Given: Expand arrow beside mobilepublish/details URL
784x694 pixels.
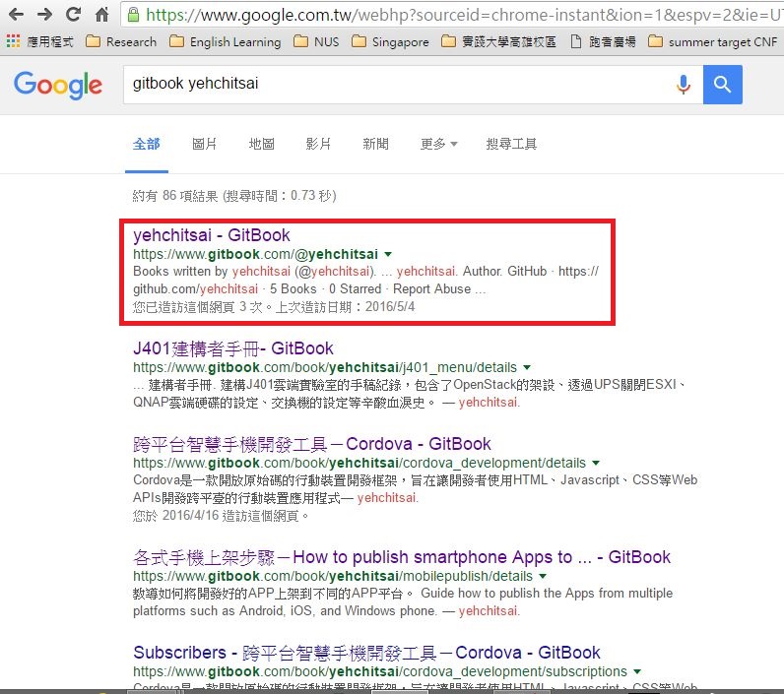Looking at the screenshot, I should coord(542,576).
